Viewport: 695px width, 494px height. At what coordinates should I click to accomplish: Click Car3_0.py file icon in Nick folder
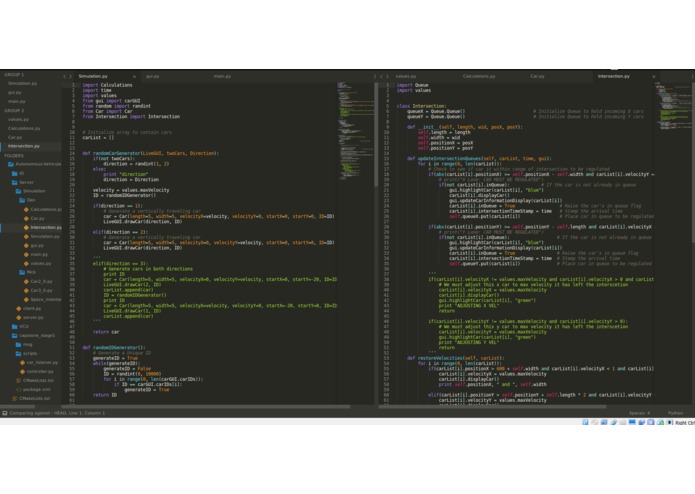26,290
